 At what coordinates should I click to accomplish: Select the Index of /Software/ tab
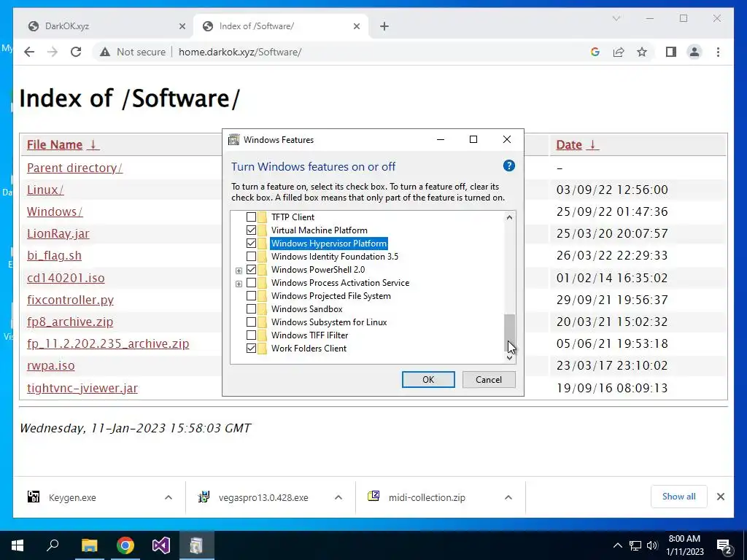[281, 26]
